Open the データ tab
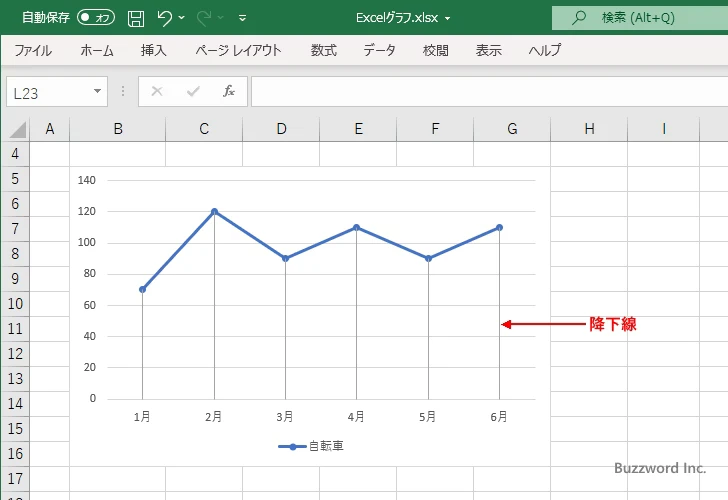The height and width of the screenshot is (500, 728). pyautogui.click(x=379, y=50)
